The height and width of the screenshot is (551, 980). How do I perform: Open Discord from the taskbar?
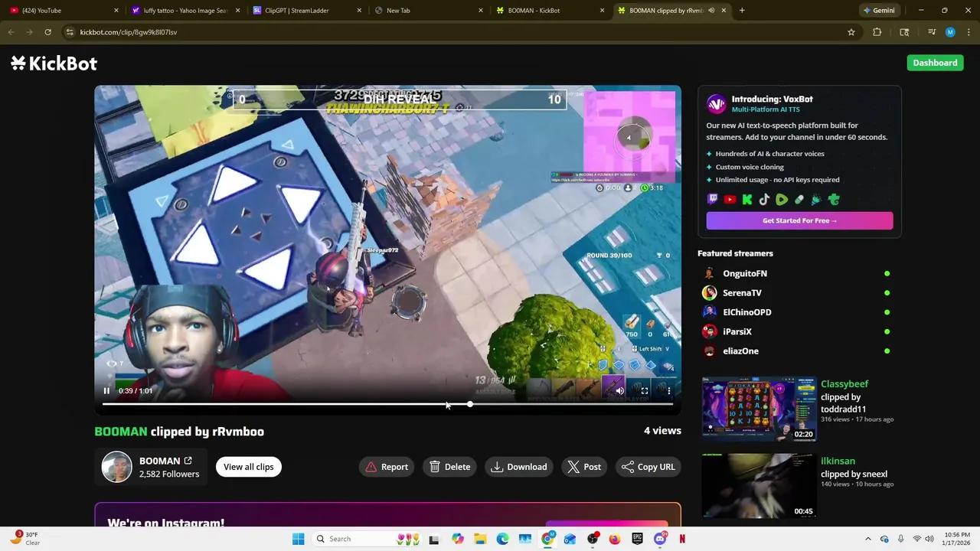660,539
